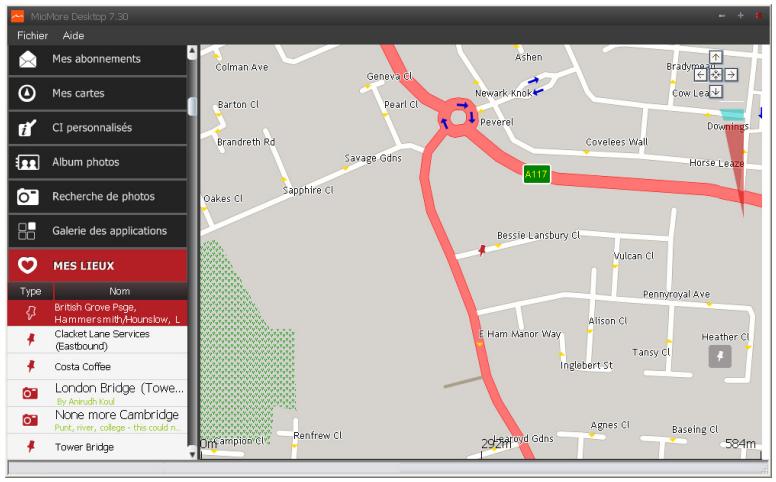Image resolution: width=776 pixels, height=482 pixels.
Task: Select the British Grove Psge place
Action: [x=97, y=313]
